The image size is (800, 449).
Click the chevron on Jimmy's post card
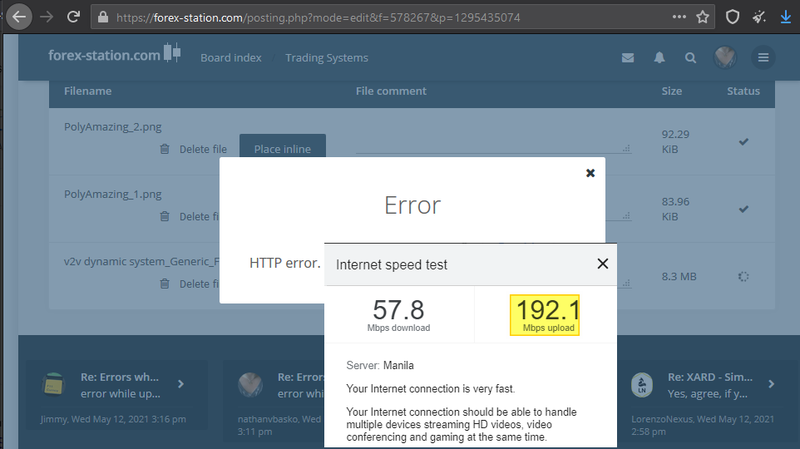click(181, 384)
